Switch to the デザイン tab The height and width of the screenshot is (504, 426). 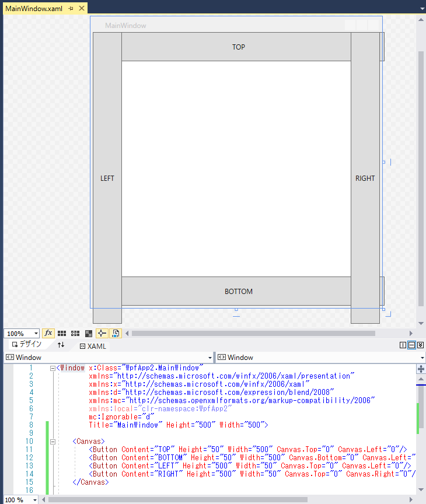click(27, 344)
